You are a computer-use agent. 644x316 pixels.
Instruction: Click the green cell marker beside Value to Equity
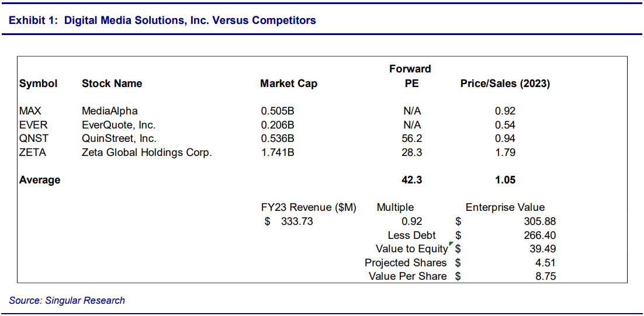(x=451, y=243)
